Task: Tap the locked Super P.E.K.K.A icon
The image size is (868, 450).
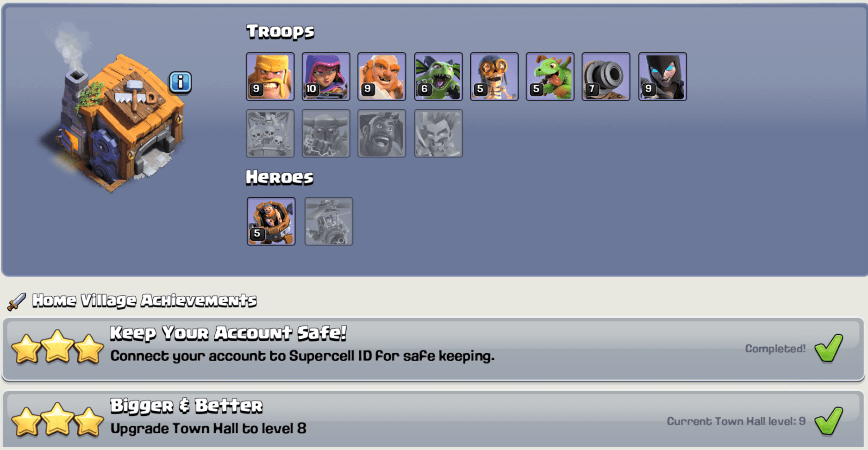Action: pyautogui.click(x=326, y=133)
